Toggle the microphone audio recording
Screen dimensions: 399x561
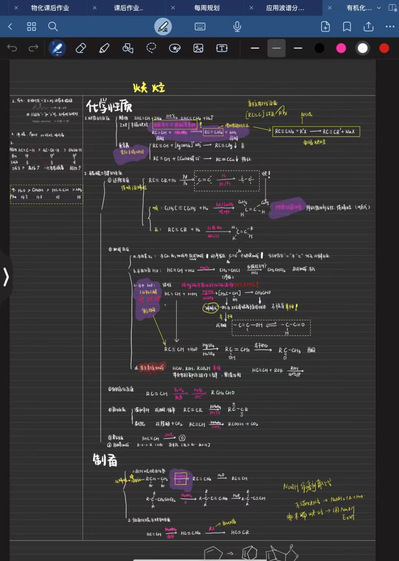pyautogui.click(x=237, y=26)
